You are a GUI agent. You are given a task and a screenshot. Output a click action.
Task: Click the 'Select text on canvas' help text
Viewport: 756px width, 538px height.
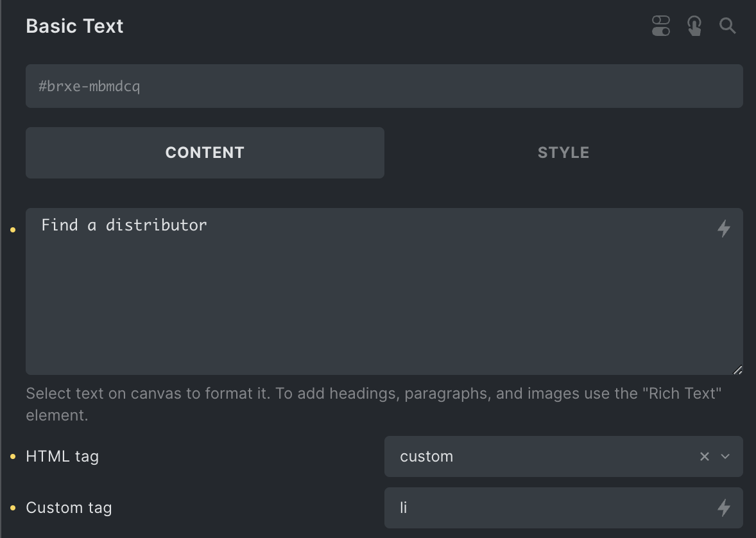pos(374,404)
